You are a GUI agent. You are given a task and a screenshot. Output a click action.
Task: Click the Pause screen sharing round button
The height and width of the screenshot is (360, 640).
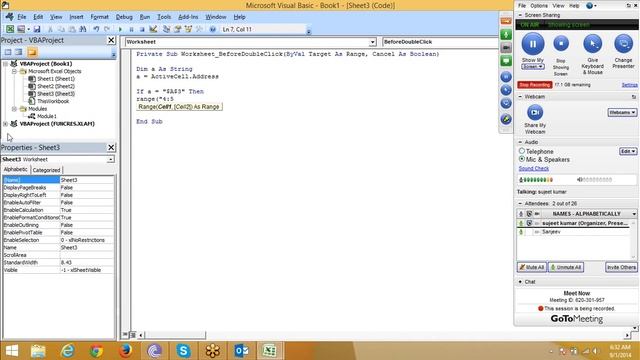[533, 44]
